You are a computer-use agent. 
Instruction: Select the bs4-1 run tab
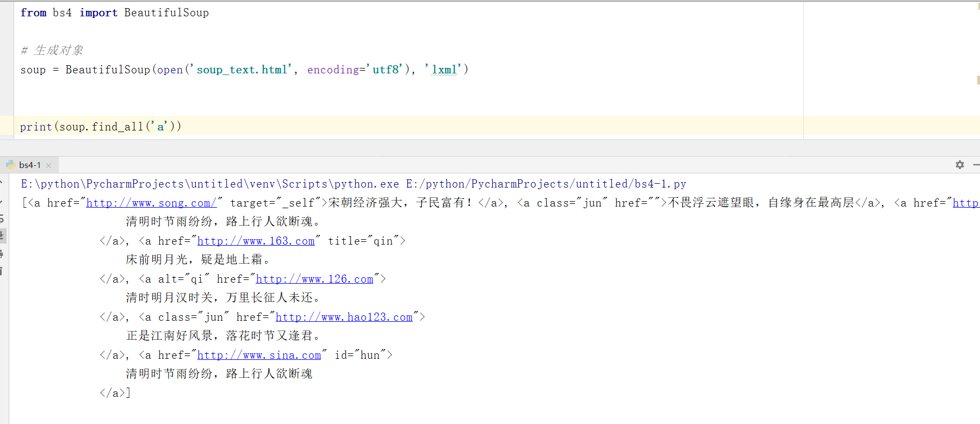[29, 165]
